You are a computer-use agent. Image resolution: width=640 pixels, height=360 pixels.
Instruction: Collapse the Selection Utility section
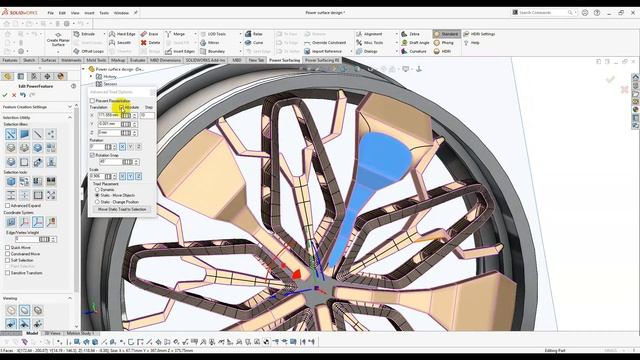click(x=70, y=118)
